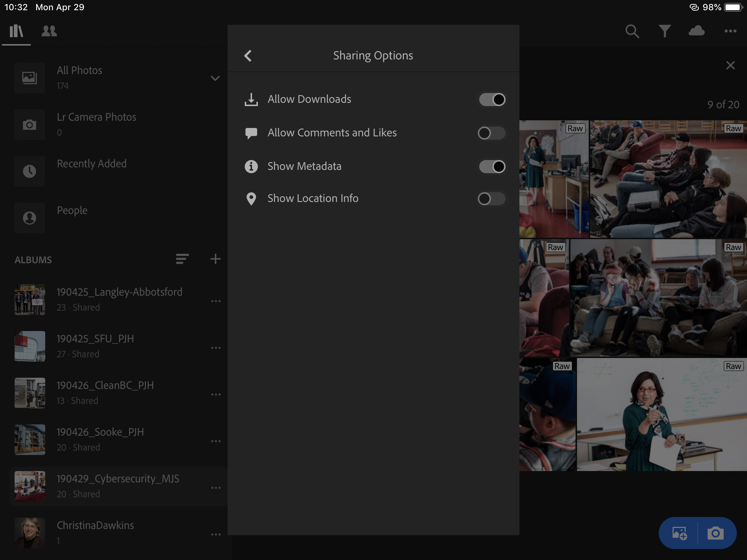Turn off Show Metadata toggle
Screen dimensions: 747x560
coord(492,167)
